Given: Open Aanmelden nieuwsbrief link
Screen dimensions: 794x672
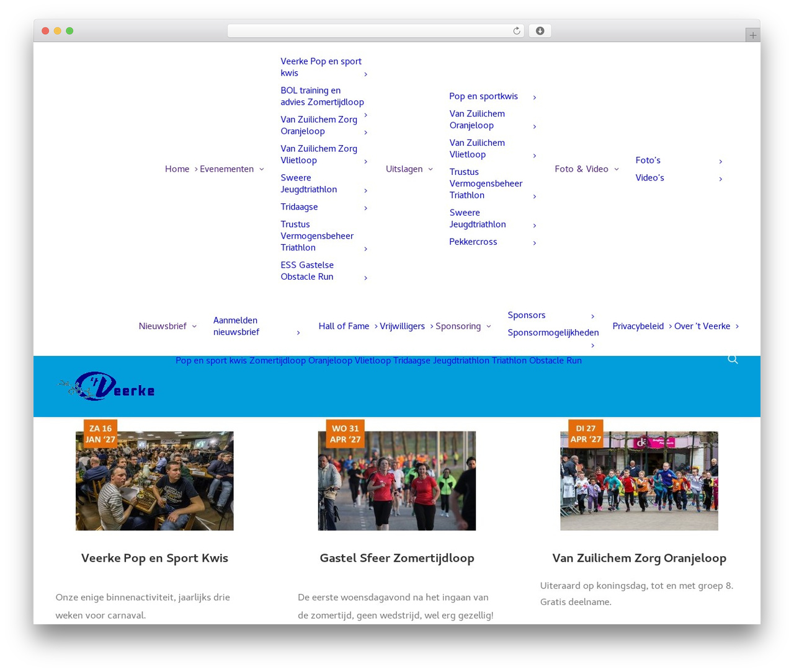Looking at the screenshot, I should 236,326.
